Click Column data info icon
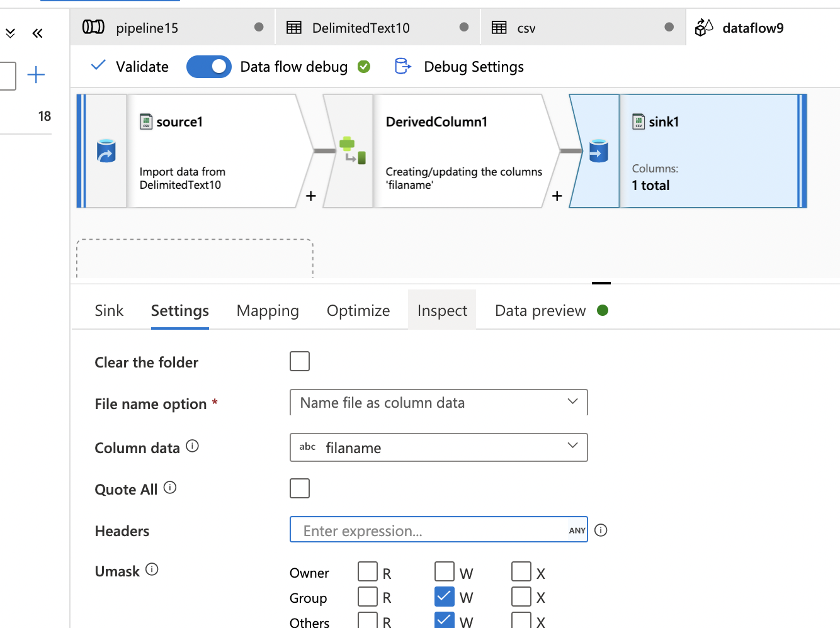The width and height of the screenshot is (840, 628). point(193,446)
